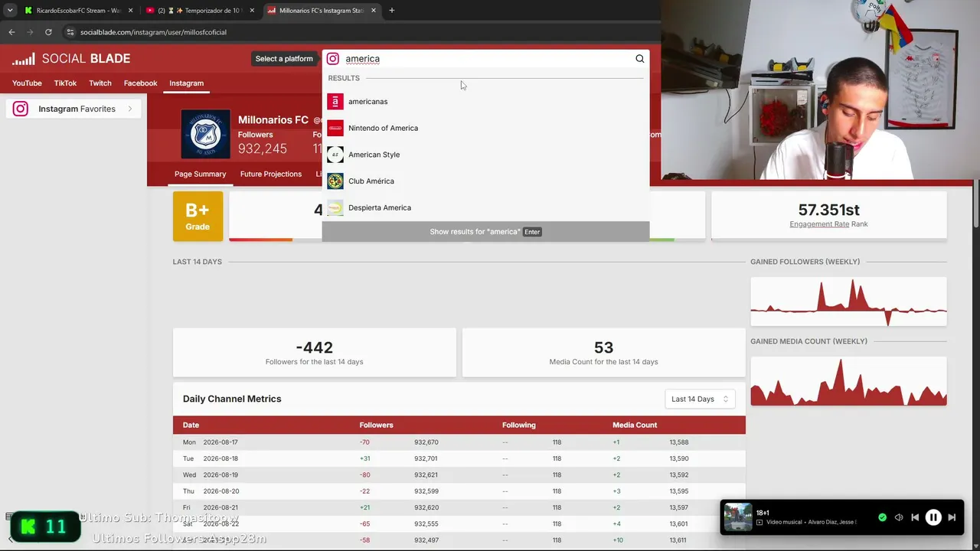Skip to the previous track in media widget
The height and width of the screenshot is (551, 980).
click(915, 518)
